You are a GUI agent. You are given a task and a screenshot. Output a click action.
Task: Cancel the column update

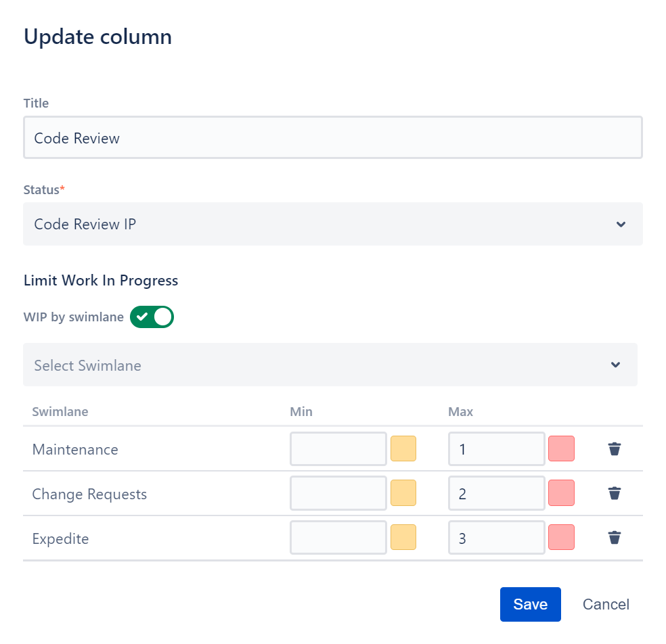click(x=606, y=604)
